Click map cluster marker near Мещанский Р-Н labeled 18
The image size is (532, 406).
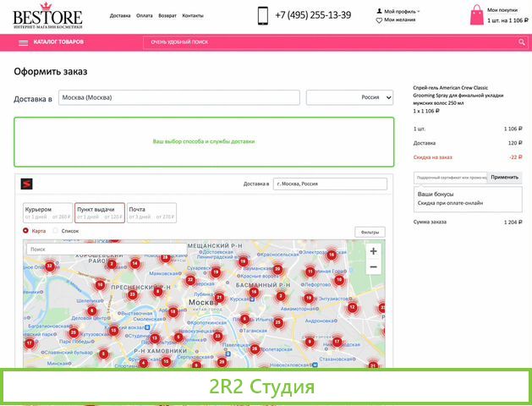coord(243,261)
